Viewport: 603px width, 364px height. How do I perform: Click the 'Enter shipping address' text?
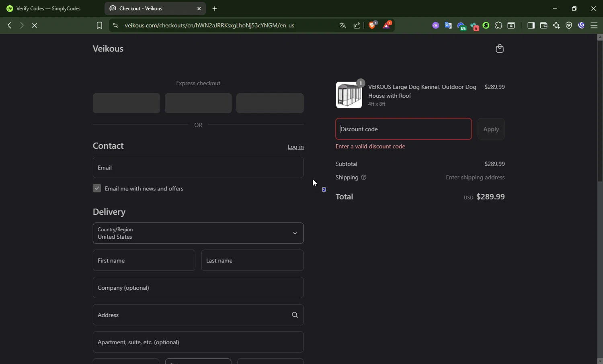pyautogui.click(x=475, y=178)
